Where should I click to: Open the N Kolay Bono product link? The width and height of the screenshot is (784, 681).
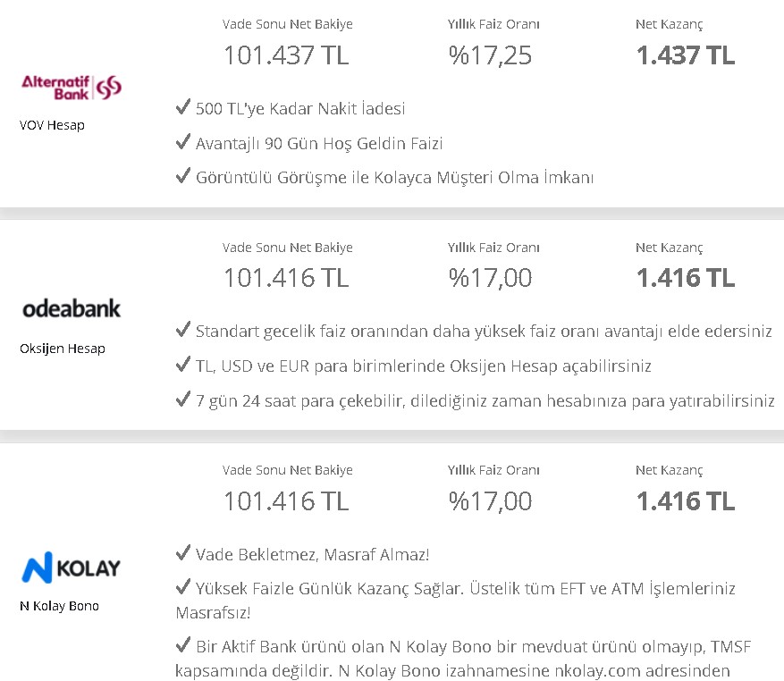coord(60,606)
